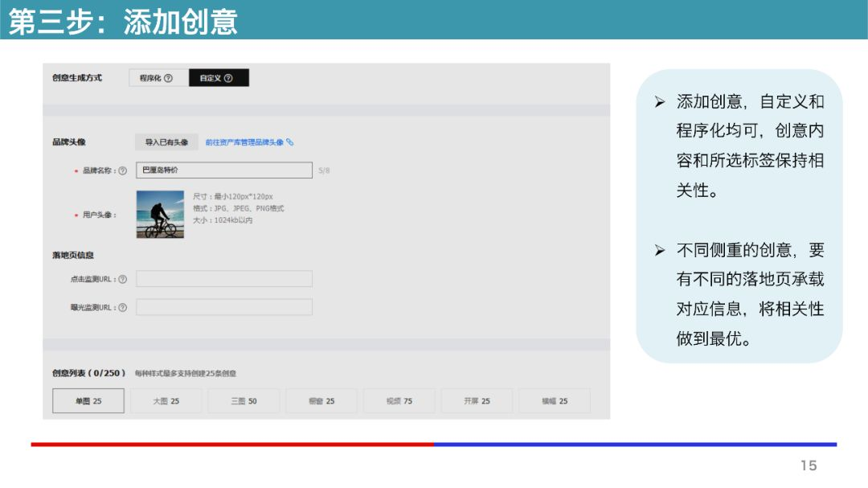
Task: Click the cyclist user avatar thumbnail
Action: (160, 214)
